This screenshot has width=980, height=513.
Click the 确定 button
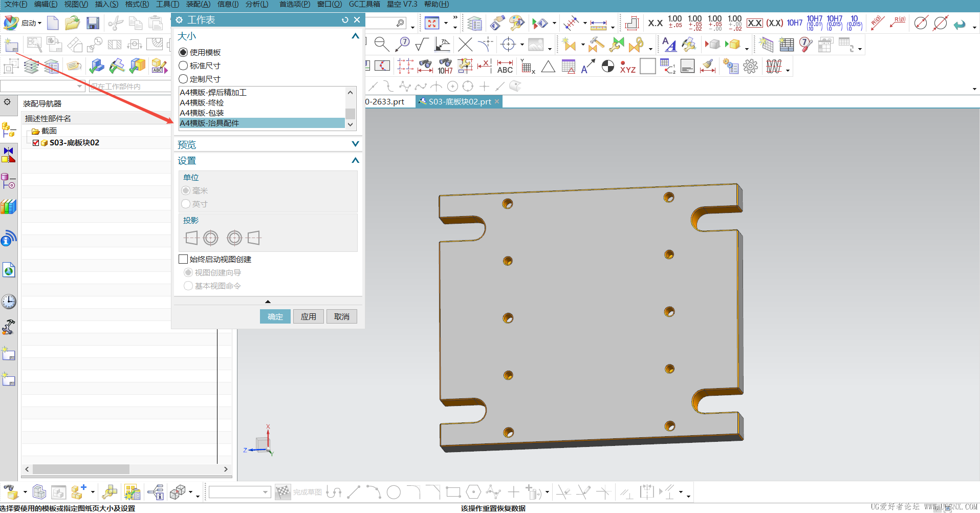pyautogui.click(x=275, y=316)
